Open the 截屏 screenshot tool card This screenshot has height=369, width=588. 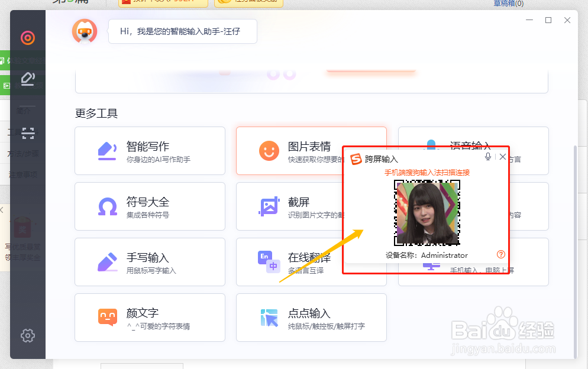point(311,206)
